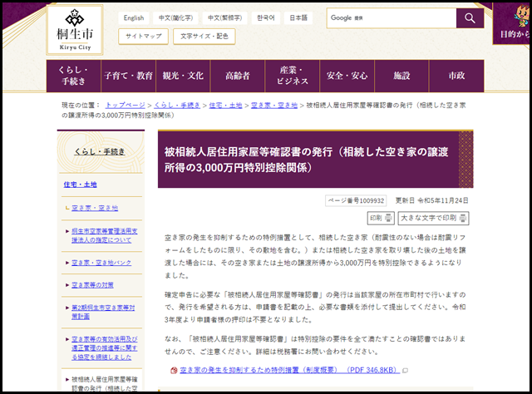Select the 한국어 language option

(265, 17)
